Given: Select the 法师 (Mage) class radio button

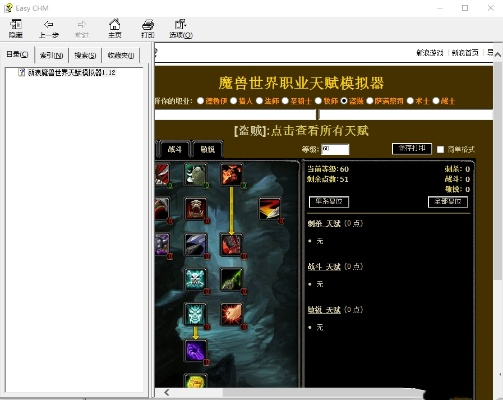Looking at the screenshot, I should coord(259,101).
